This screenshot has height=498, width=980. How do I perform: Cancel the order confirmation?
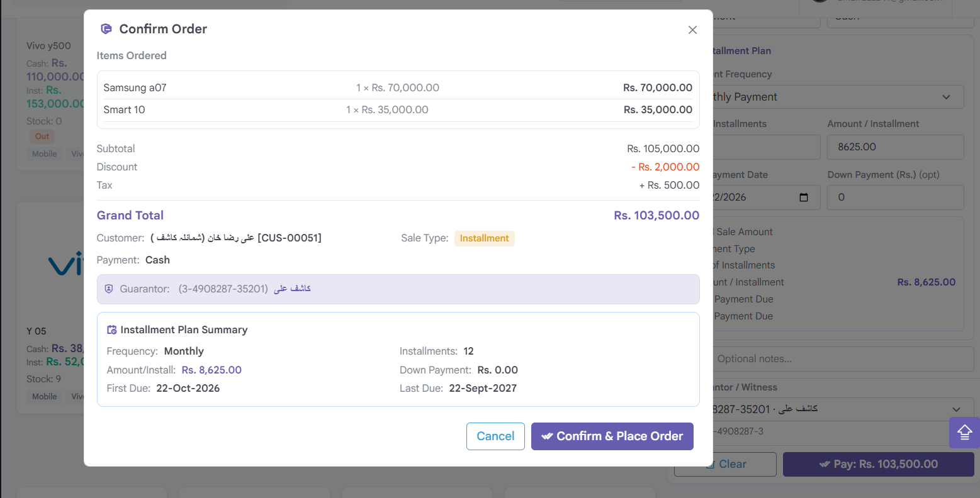(x=495, y=436)
